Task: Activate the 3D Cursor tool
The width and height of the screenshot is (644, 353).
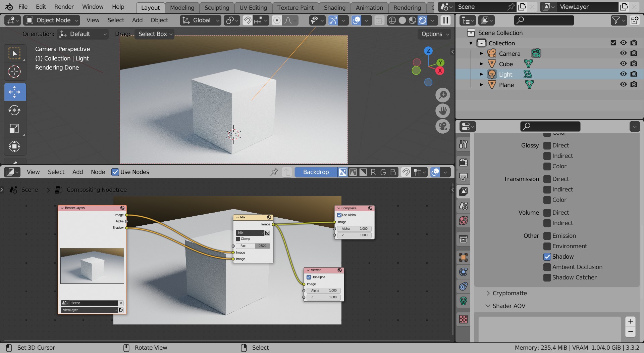Action: click(x=14, y=72)
